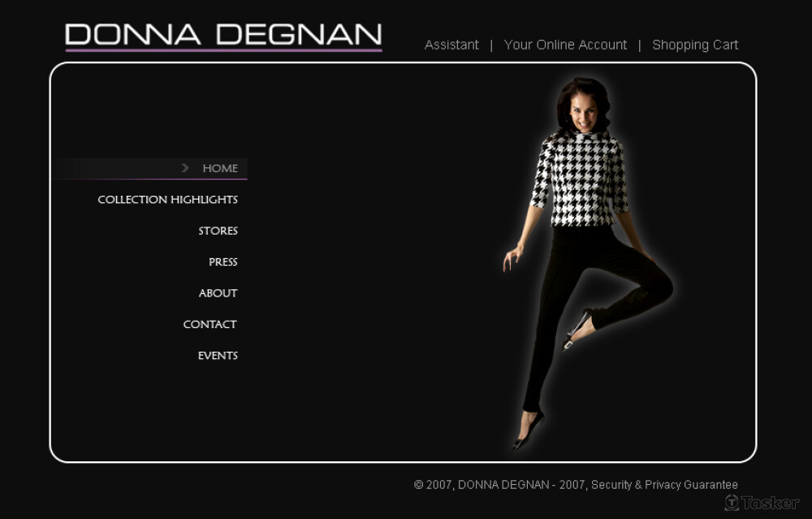Go to the Shopping Cart
The height and width of the screenshot is (519, 812).
pyautogui.click(x=695, y=45)
